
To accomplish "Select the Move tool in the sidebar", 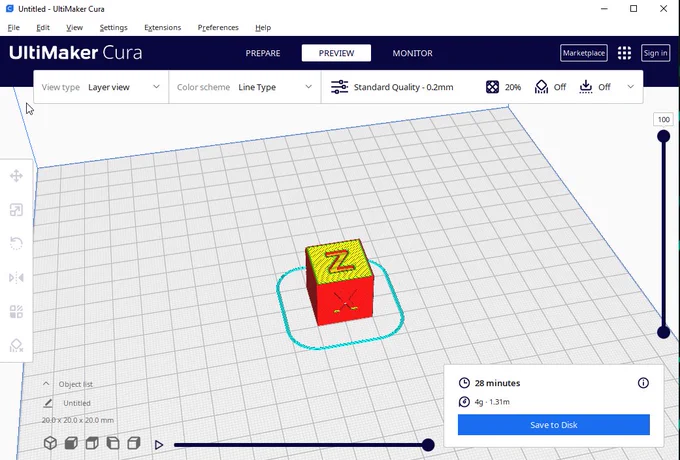I will click(x=16, y=176).
